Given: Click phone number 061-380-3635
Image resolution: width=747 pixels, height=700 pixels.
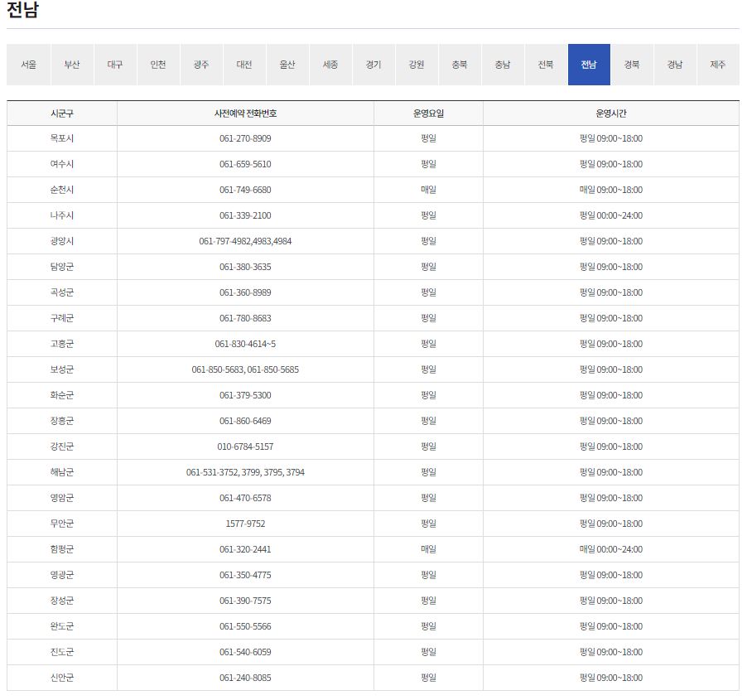Looking at the screenshot, I should [x=245, y=268].
